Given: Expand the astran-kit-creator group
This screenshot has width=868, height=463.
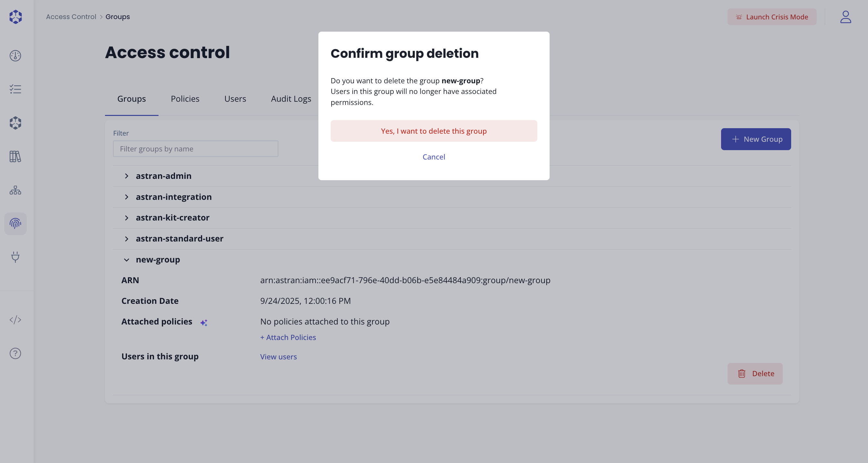Looking at the screenshot, I should [126, 218].
